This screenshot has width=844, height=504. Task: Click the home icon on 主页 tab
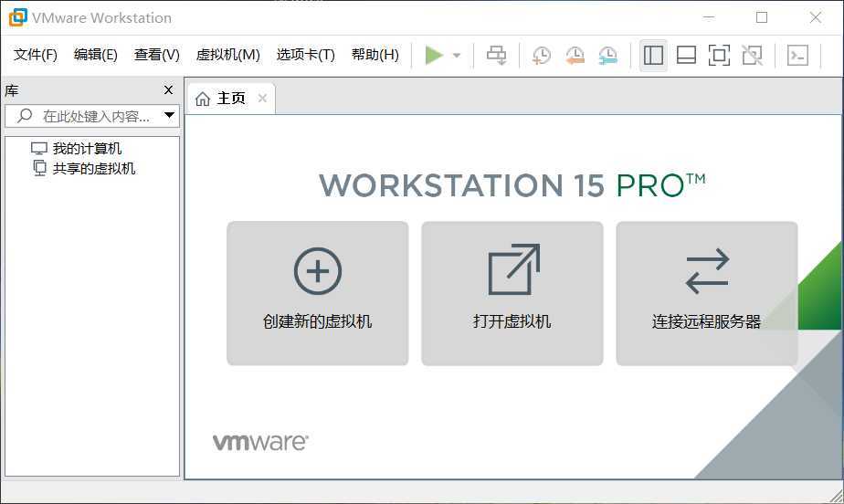coord(203,99)
